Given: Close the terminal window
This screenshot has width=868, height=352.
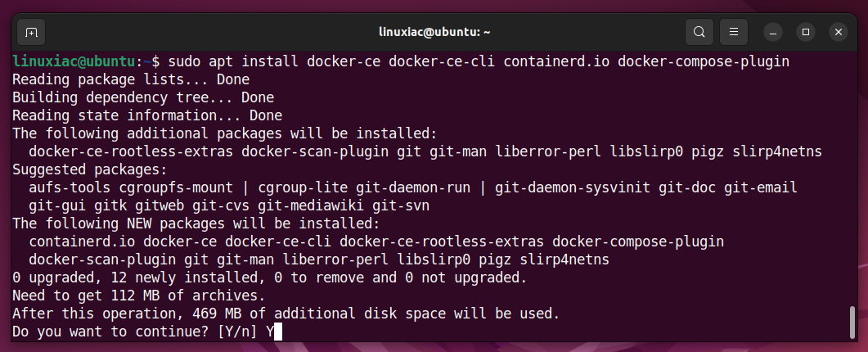Looking at the screenshot, I should click(838, 32).
